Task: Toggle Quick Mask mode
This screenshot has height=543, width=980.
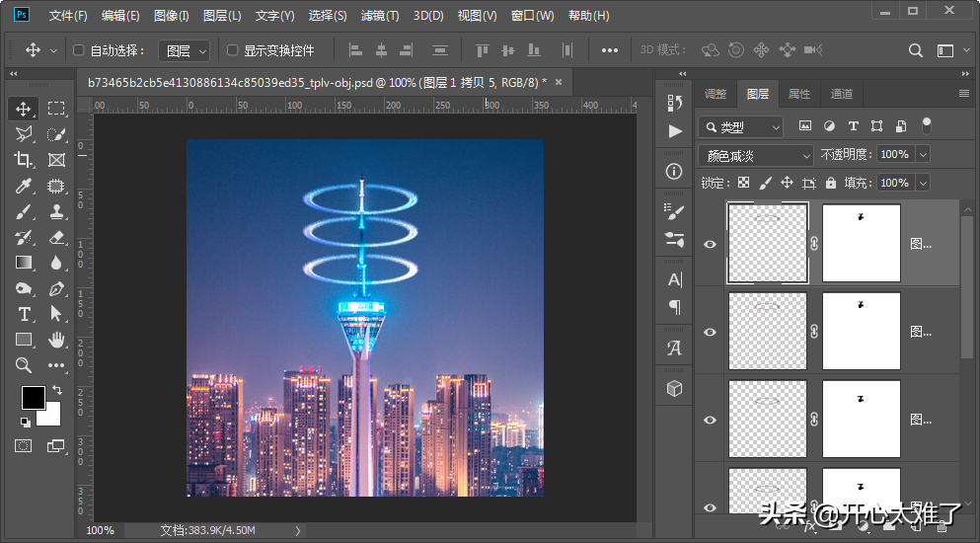Action: (23, 445)
